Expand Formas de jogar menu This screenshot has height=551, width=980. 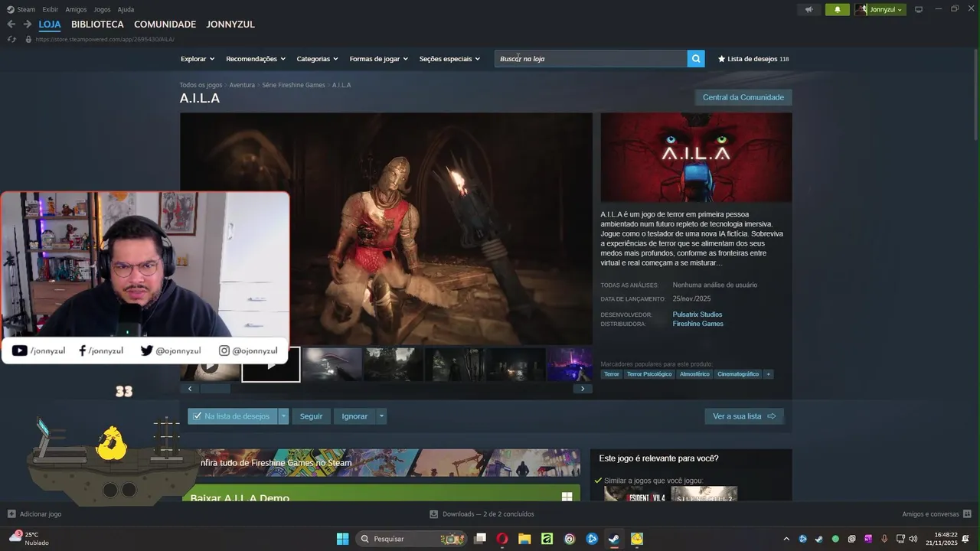(379, 59)
